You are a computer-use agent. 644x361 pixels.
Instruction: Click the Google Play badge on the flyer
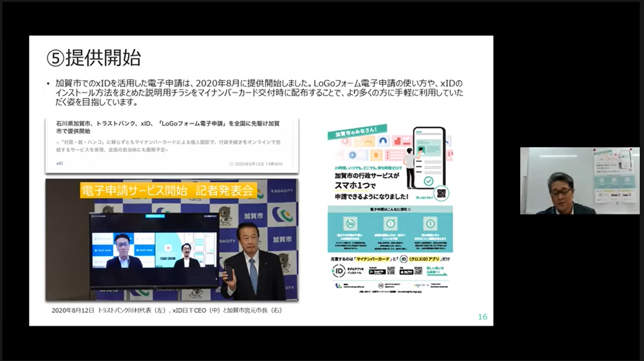377,272
